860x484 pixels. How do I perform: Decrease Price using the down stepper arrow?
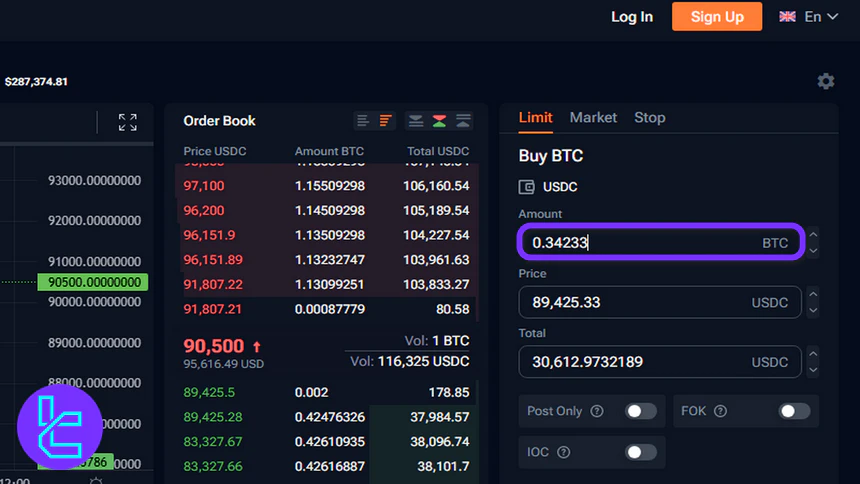[x=813, y=310]
